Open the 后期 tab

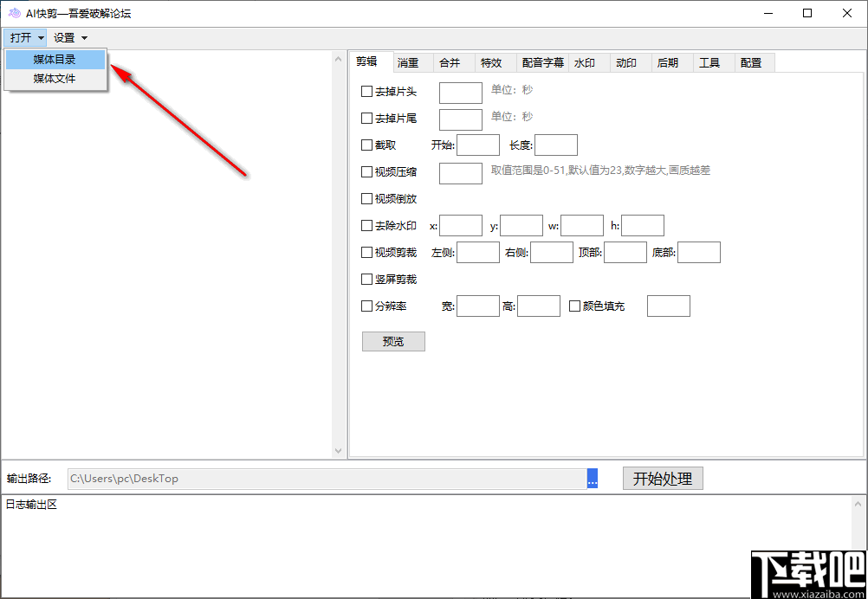[672, 63]
